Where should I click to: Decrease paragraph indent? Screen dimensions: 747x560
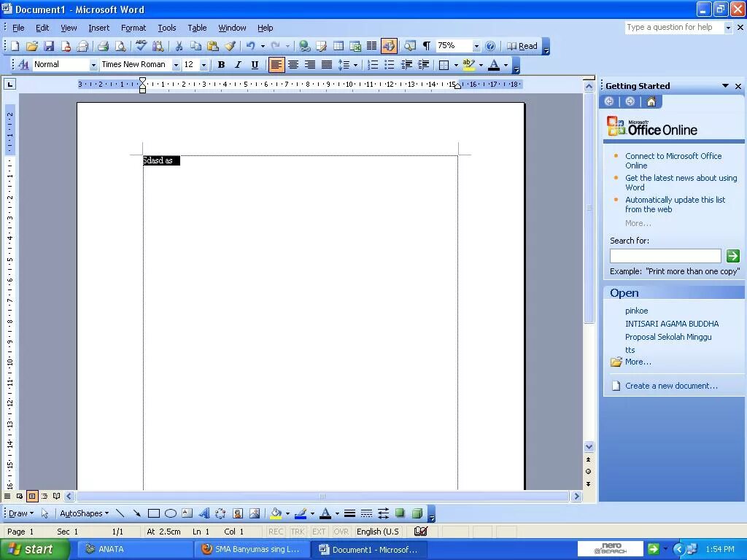pyautogui.click(x=406, y=65)
